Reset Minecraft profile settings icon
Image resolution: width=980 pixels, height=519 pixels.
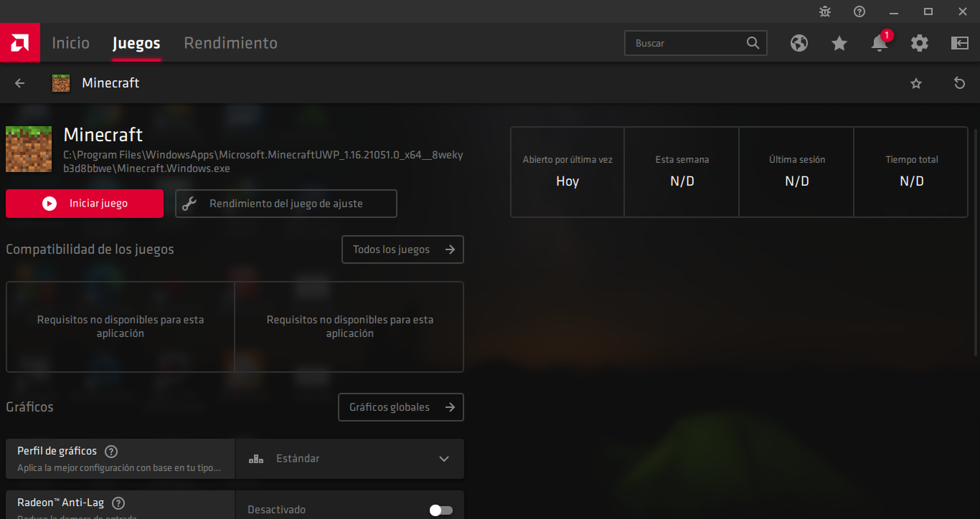(x=960, y=83)
